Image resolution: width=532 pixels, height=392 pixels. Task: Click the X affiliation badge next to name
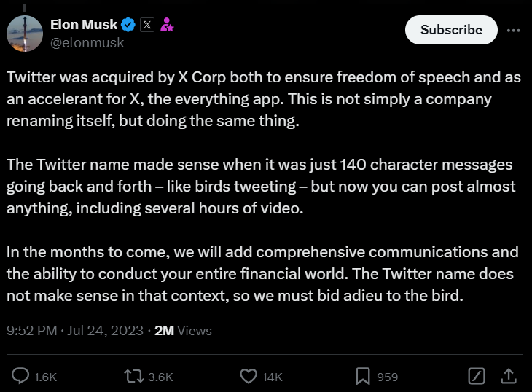[x=148, y=25]
